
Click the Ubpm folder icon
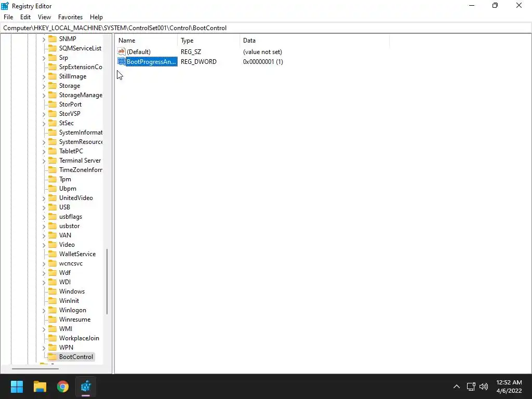pos(52,188)
